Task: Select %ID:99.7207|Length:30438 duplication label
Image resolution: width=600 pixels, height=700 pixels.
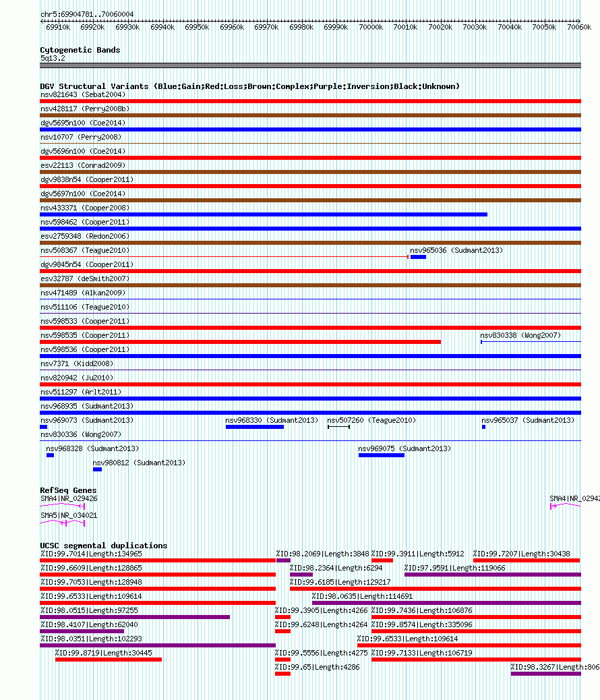Action: click(x=522, y=554)
